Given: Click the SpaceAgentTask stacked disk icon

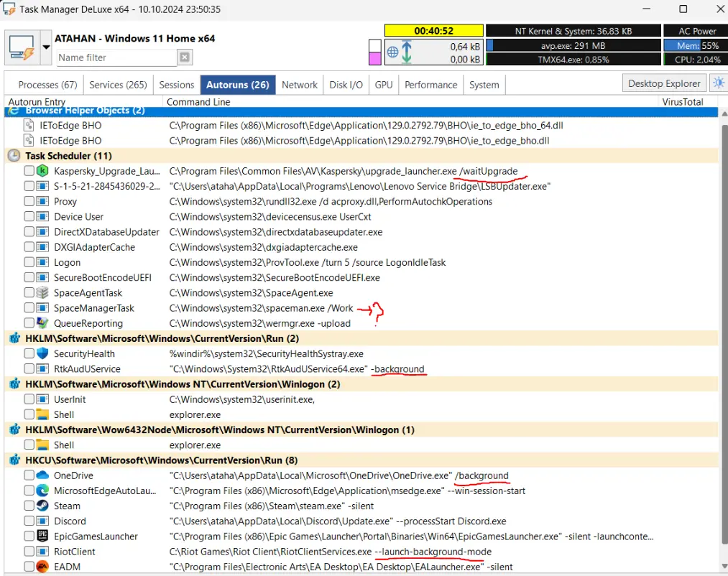Looking at the screenshot, I should 42,293.
